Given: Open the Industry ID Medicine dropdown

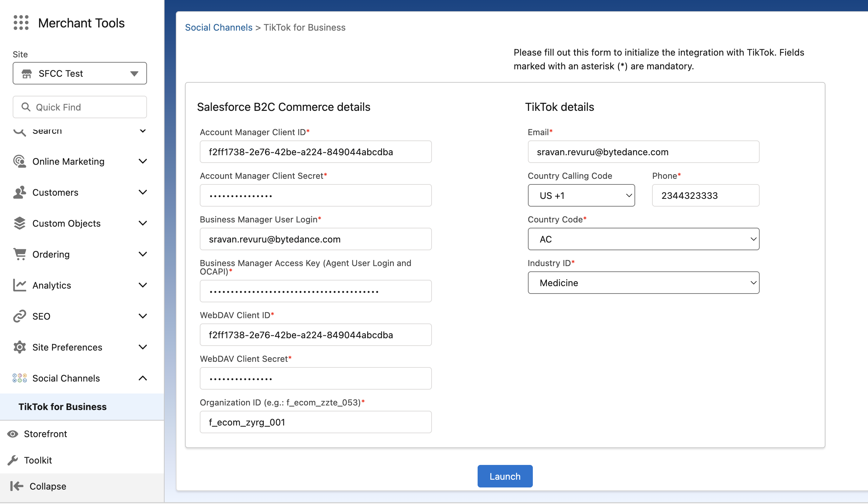Looking at the screenshot, I should coord(643,283).
